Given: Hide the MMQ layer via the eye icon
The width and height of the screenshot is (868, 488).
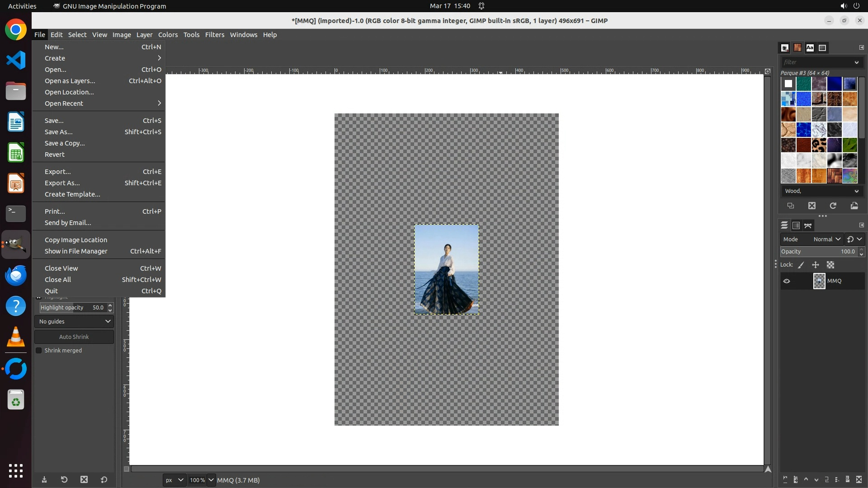Looking at the screenshot, I should [787, 281].
